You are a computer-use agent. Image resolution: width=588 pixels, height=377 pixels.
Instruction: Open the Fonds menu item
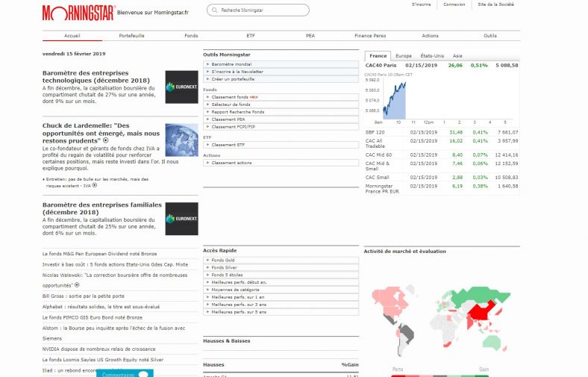point(191,36)
